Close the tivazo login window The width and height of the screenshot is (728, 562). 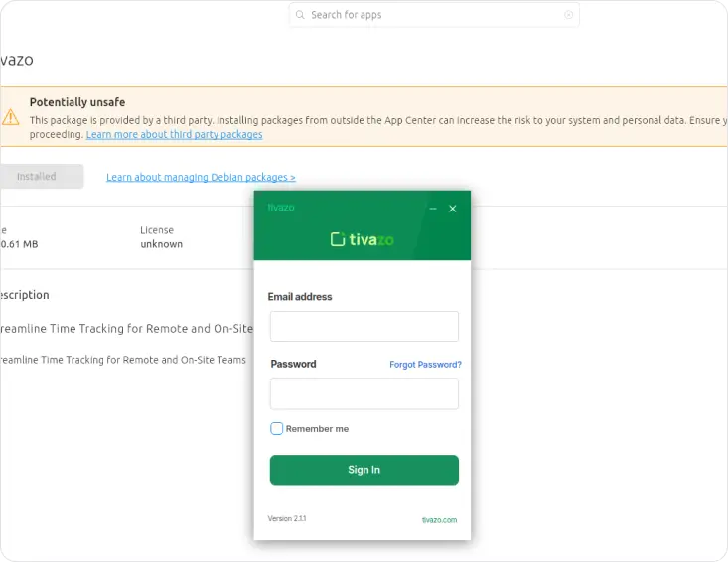[x=453, y=209]
